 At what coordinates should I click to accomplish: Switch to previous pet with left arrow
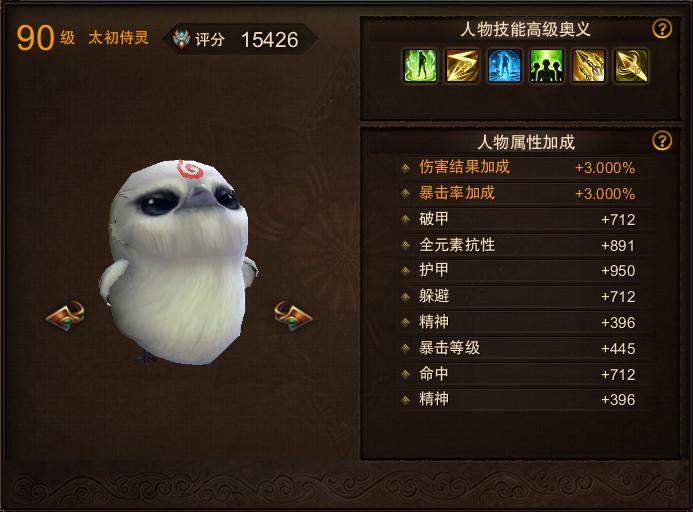[x=65, y=316]
